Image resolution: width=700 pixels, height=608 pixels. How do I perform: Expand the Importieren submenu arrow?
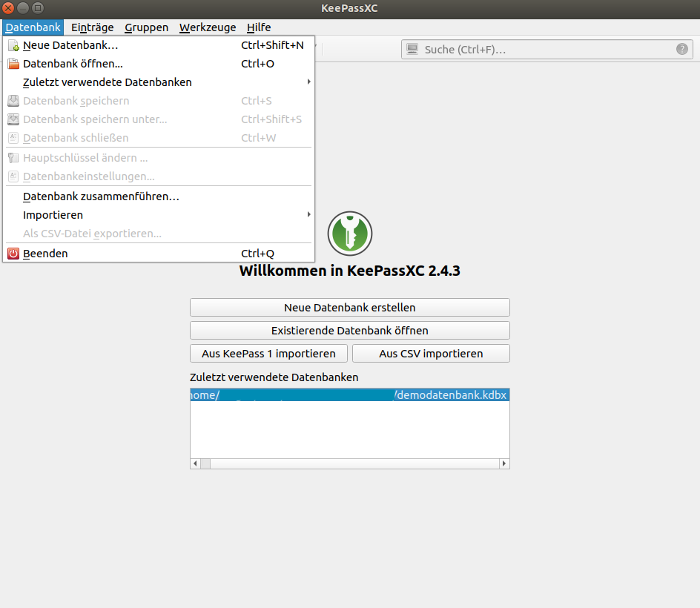pyautogui.click(x=308, y=215)
